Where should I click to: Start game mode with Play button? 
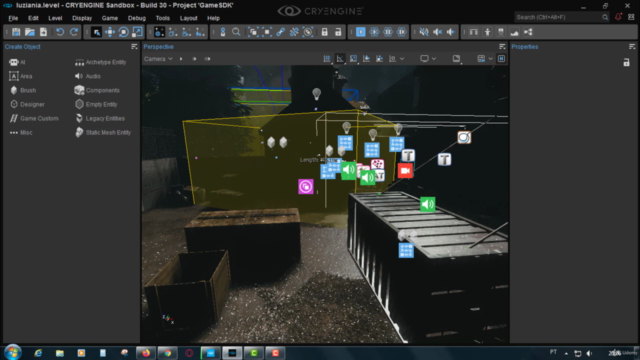pos(360,32)
